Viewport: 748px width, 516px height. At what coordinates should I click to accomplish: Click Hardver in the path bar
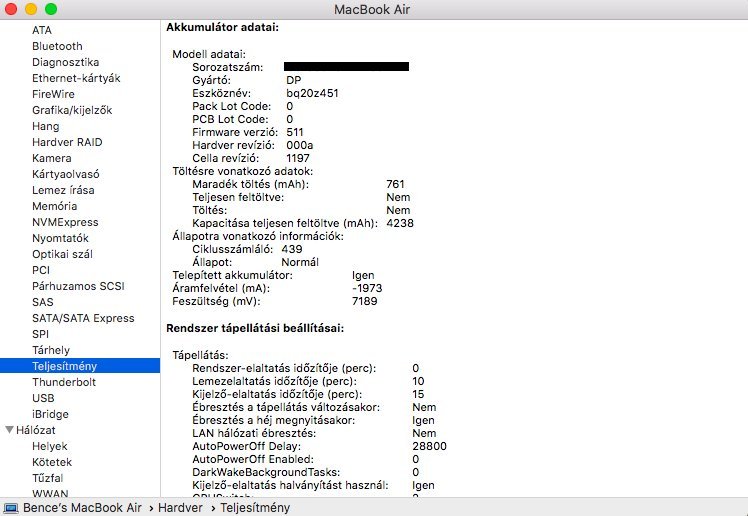click(180, 508)
